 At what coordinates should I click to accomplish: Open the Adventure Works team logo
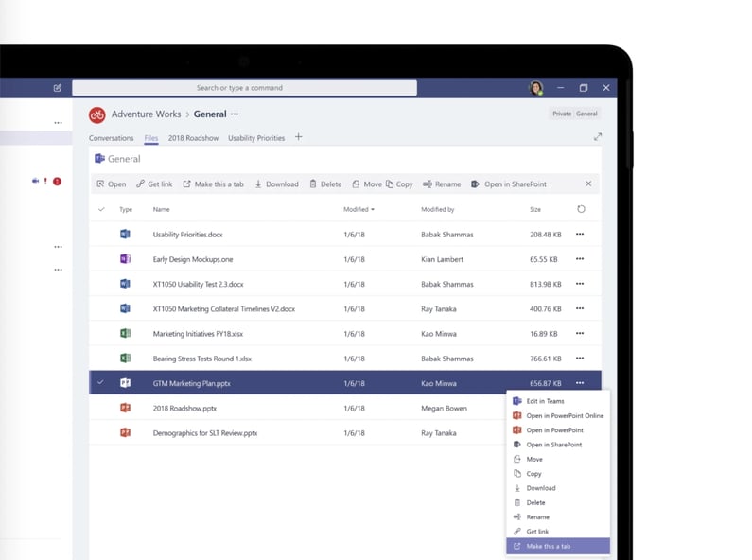pyautogui.click(x=96, y=114)
